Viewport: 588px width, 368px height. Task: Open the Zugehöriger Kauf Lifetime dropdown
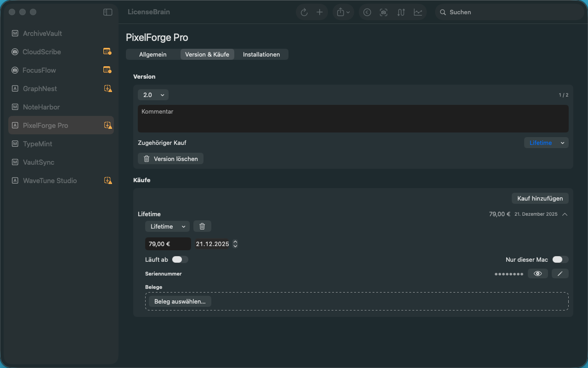546,143
